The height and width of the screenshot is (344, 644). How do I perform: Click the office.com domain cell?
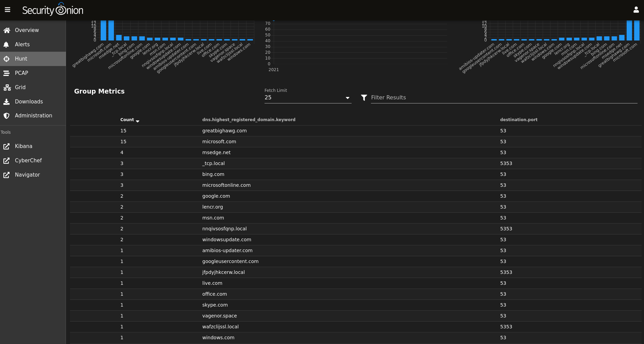pos(215,294)
